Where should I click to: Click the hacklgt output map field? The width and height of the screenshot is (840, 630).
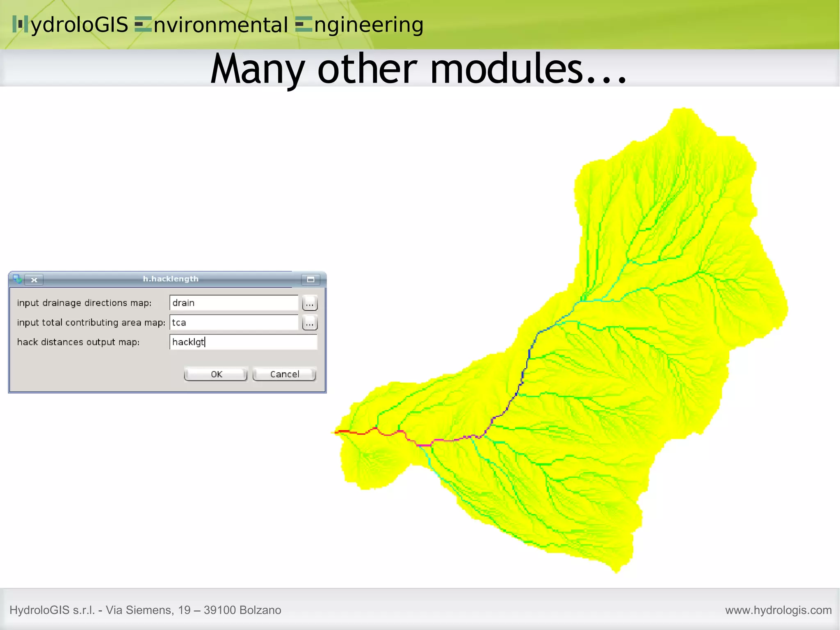point(243,342)
